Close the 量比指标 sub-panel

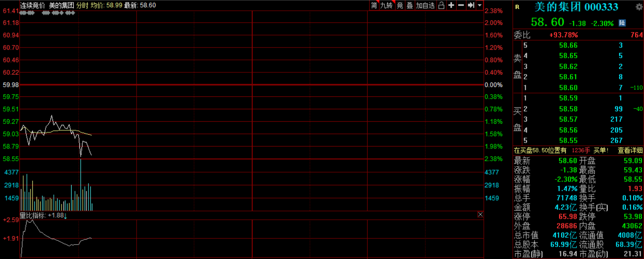point(480,214)
